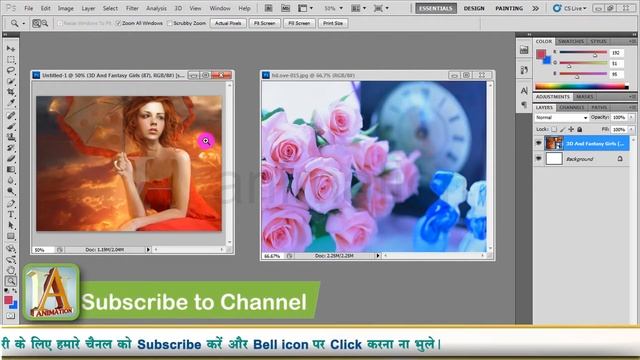
Task: Select the Pen tool
Action: (11, 204)
